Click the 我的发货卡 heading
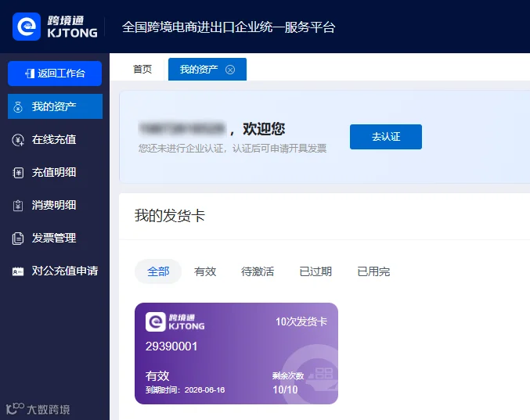This screenshot has width=530, height=420. point(170,216)
